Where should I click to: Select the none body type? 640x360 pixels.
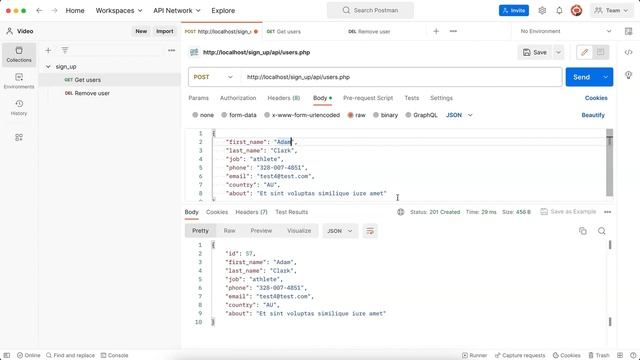click(203, 115)
